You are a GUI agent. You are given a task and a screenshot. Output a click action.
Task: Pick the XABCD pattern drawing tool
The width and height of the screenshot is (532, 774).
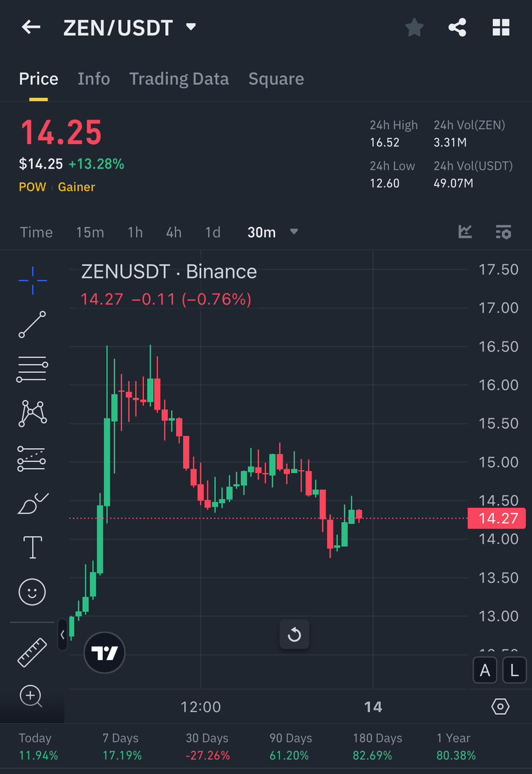pos(32,413)
